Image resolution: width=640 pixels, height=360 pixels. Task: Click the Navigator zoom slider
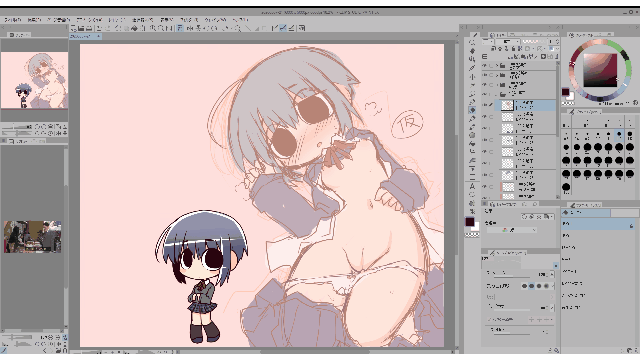17,127
